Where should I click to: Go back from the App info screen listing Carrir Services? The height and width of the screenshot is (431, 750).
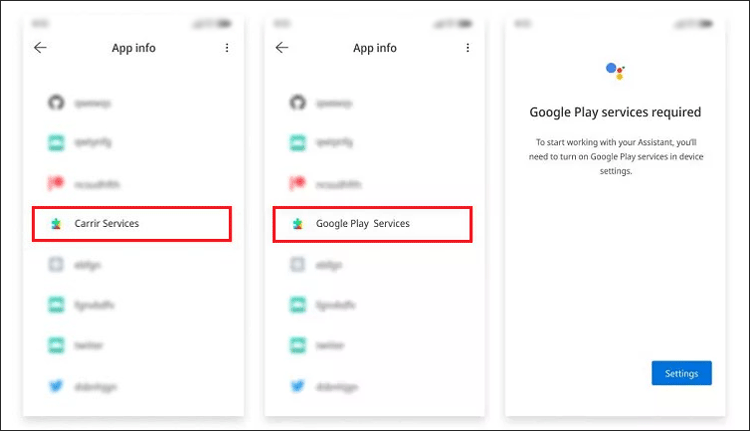(40, 47)
